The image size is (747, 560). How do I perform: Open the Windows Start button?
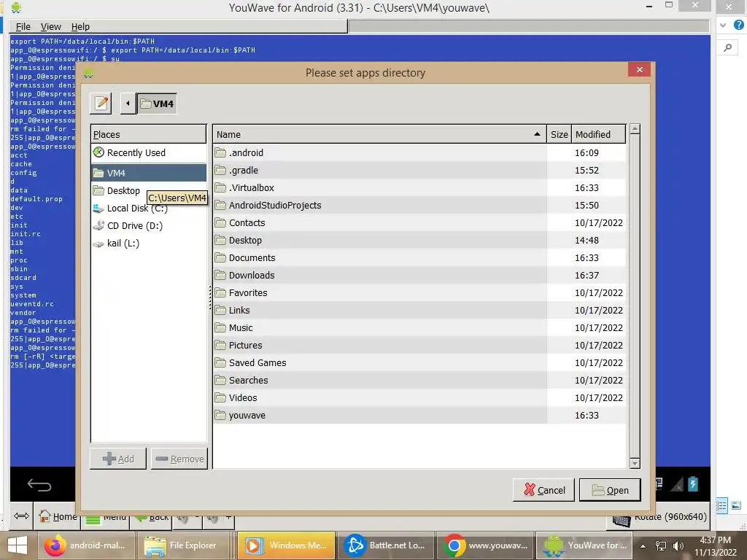pyautogui.click(x=18, y=545)
